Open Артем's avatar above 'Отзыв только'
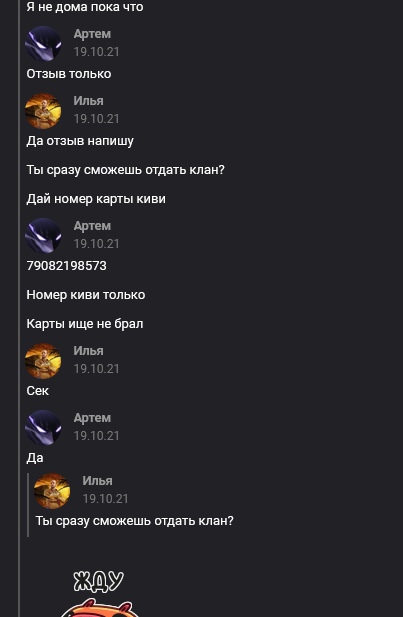The image size is (403, 617). pyautogui.click(x=43, y=43)
